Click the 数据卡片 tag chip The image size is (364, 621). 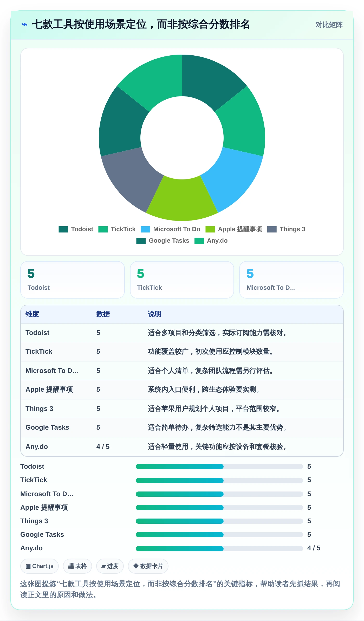tap(148, 566)
